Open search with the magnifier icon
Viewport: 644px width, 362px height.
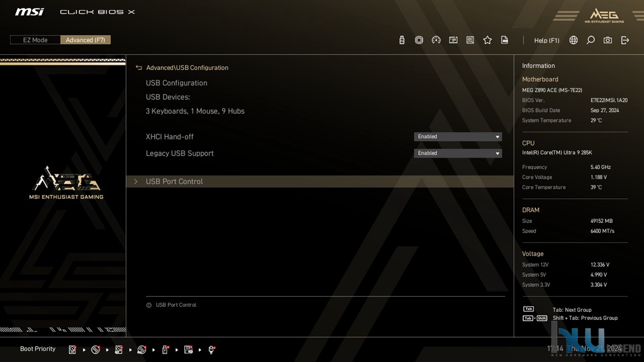(x=591, y=40)
